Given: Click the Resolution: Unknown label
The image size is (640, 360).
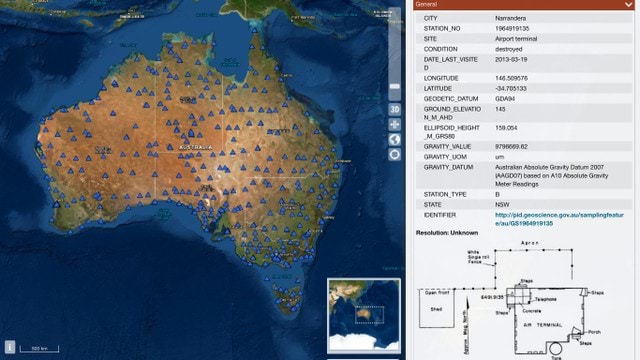Looking at the screenshot, I should (x=447, y=233).
